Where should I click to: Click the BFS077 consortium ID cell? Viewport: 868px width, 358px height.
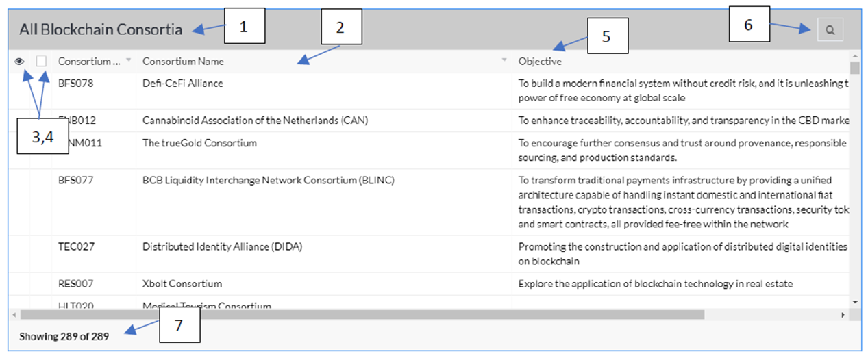76,180
